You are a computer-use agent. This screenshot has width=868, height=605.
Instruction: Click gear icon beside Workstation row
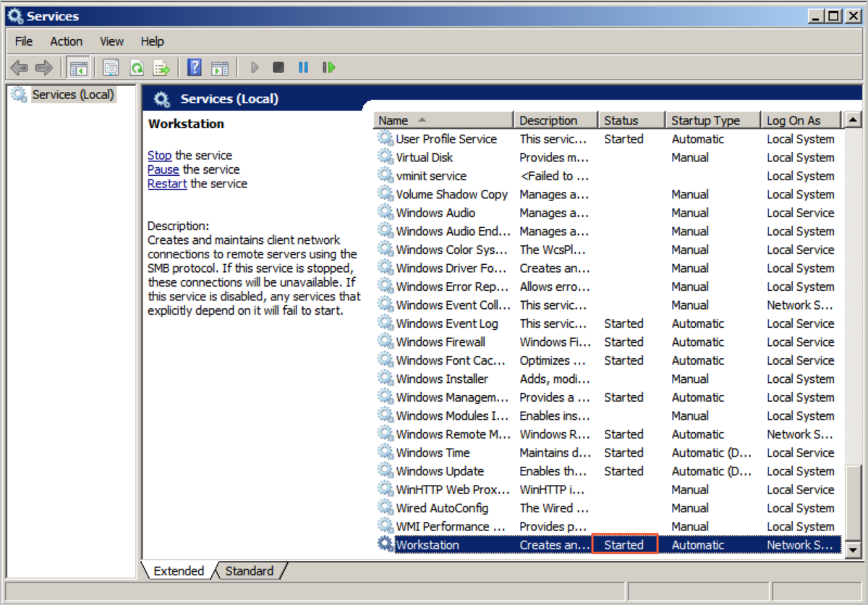point(386,545)
